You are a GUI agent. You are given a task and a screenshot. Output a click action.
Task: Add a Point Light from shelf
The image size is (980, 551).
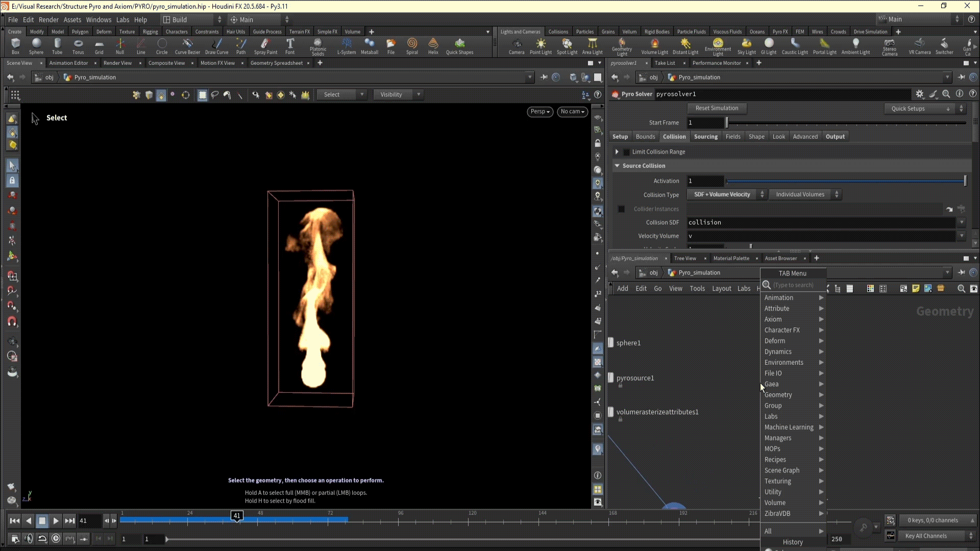pos(541,46)
